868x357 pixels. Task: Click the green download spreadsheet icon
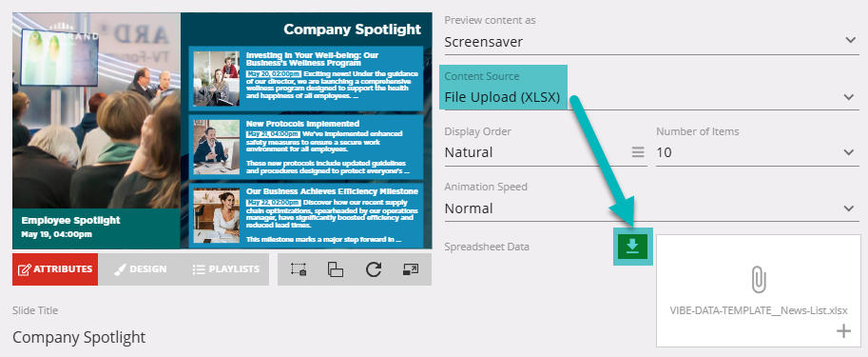coord(633,247)
